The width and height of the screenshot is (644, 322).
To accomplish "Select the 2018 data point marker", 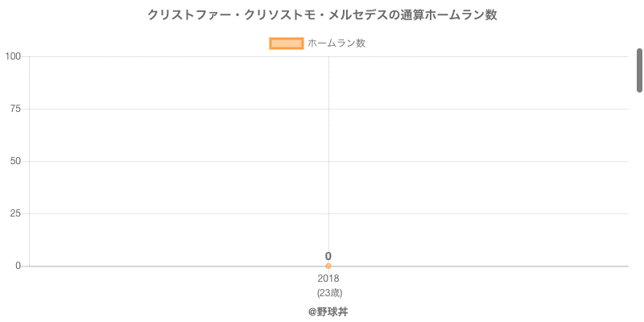I will pos(328,266).
